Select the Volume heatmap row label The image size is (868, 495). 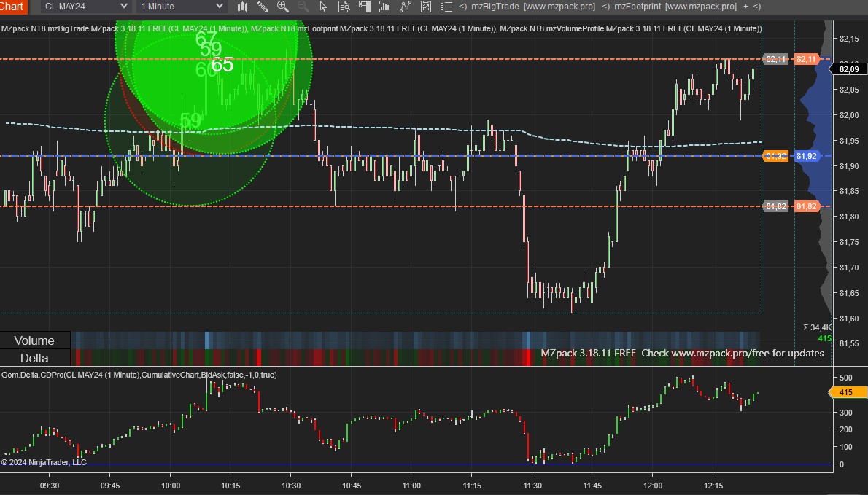(34, 340)
